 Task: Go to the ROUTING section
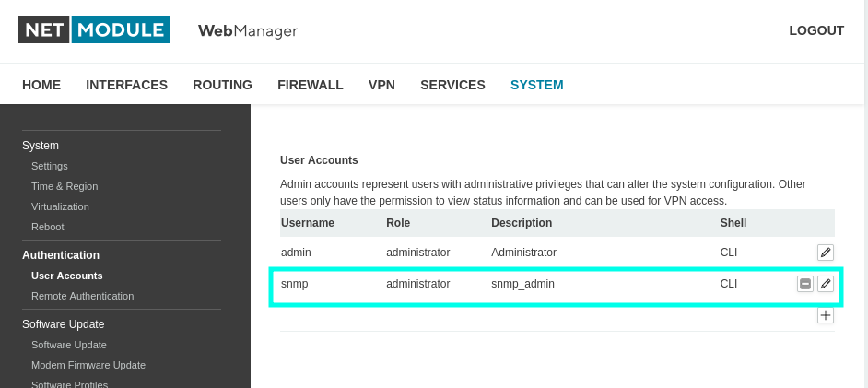coord(223,85)
